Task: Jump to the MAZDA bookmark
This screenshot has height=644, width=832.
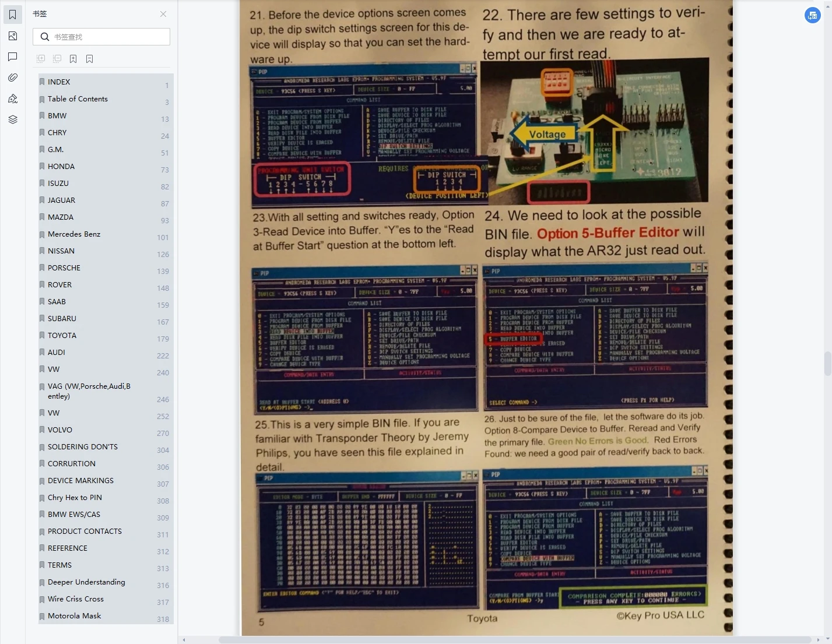Action: tap(106, 217)
